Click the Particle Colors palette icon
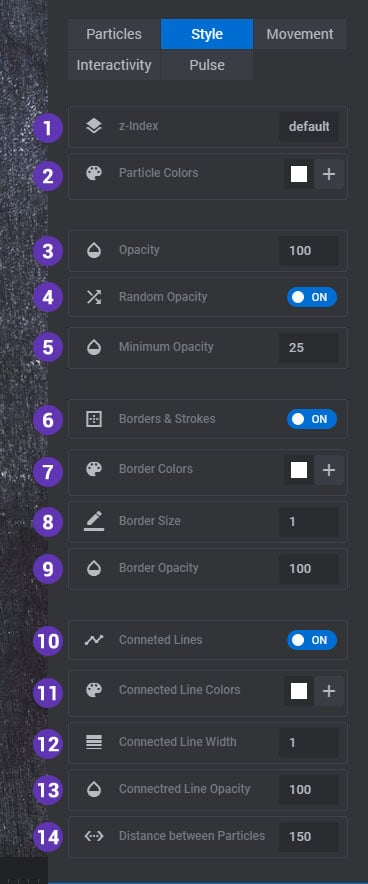Viewport: 368px width, 884px height. (94, 173)
